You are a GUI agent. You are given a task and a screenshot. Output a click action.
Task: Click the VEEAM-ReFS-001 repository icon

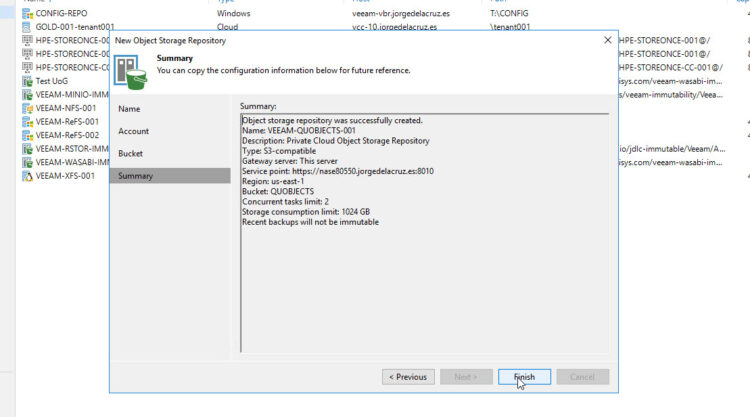(x=28, y=122)
